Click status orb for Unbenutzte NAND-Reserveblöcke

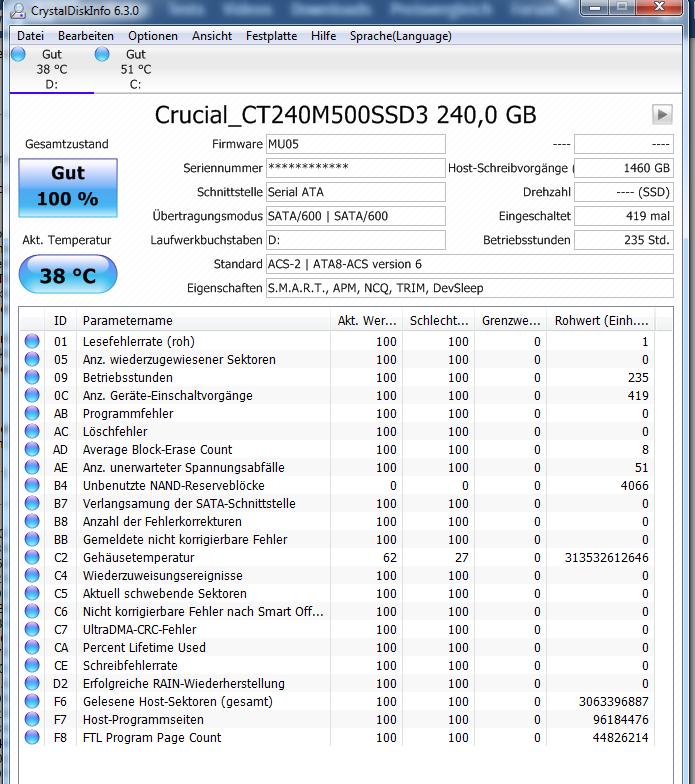point(32,485)
